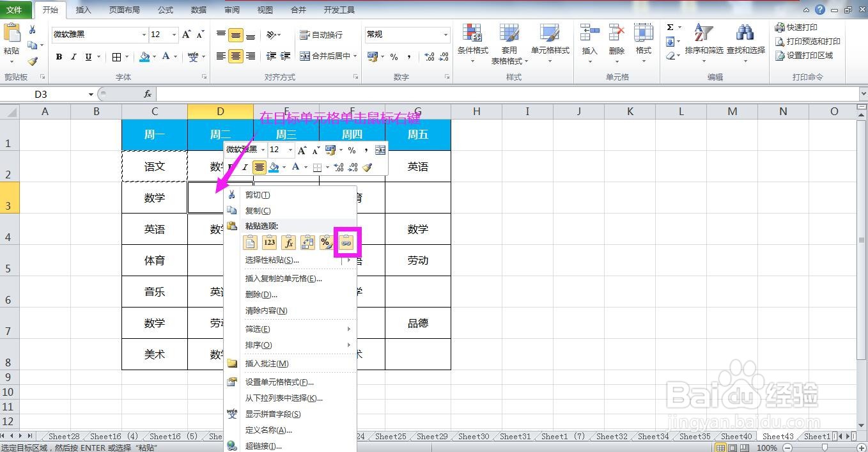The height and width of the screenshot is (452, 868).
Task: Choose the Paste Formatting (%) option icon
Action: point(326,242)
